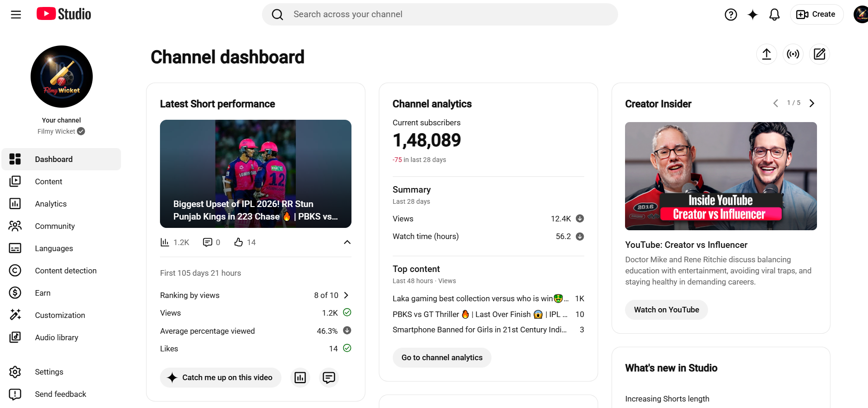Open the Creator vs Influencer thumbnail
This screenshot has height=408, width=868.
click(721, 176)
